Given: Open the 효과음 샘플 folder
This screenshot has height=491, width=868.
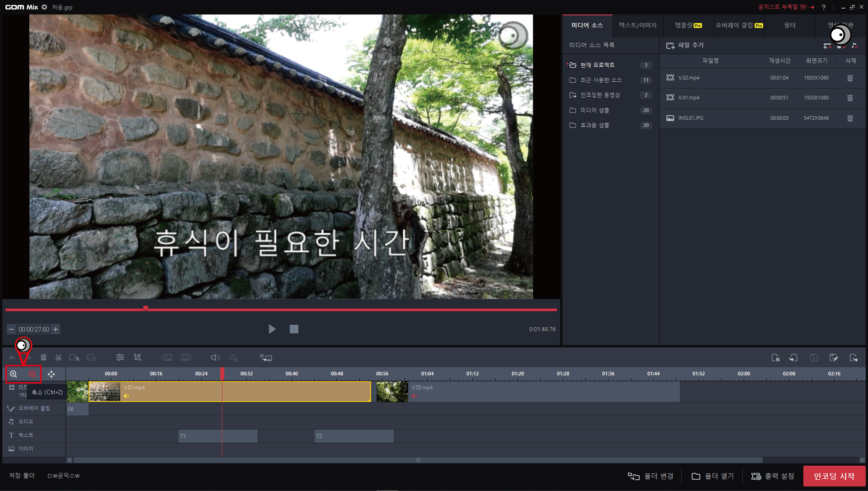Looking at the screenshot, I should tap(594, 125).
